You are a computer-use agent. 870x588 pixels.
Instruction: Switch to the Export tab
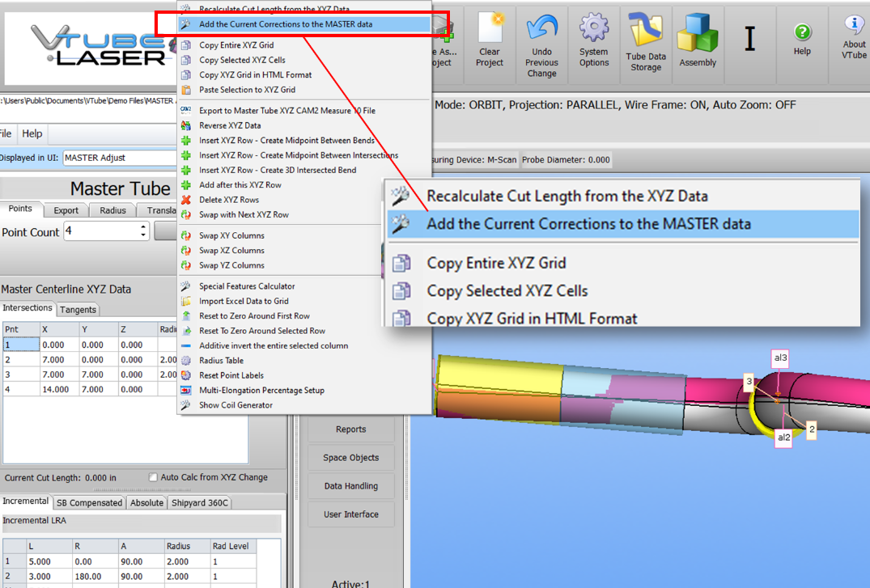pyautogui.click(x=66, y=210)
